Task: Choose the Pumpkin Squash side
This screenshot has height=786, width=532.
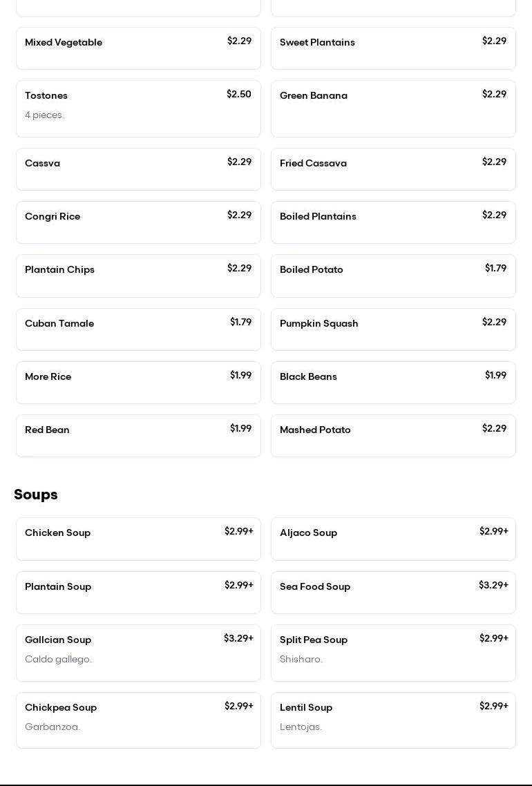Action: (393, 329)
